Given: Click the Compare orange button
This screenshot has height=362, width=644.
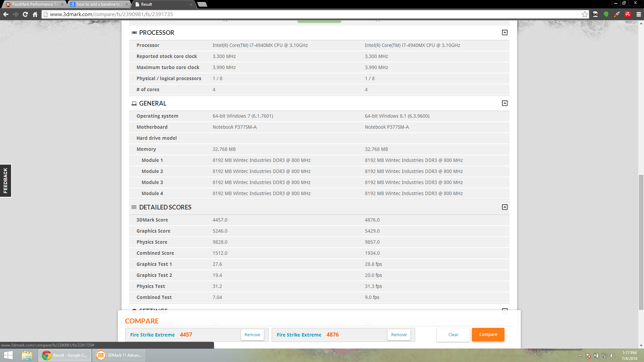Looking at the screenshot, I should (488, 335).
